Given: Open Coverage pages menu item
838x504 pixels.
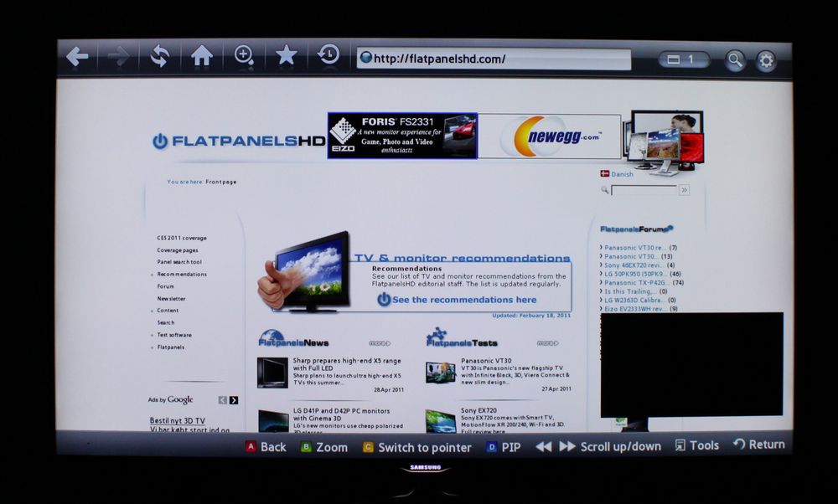Looking at the screenshot, I should coord(178,249).
